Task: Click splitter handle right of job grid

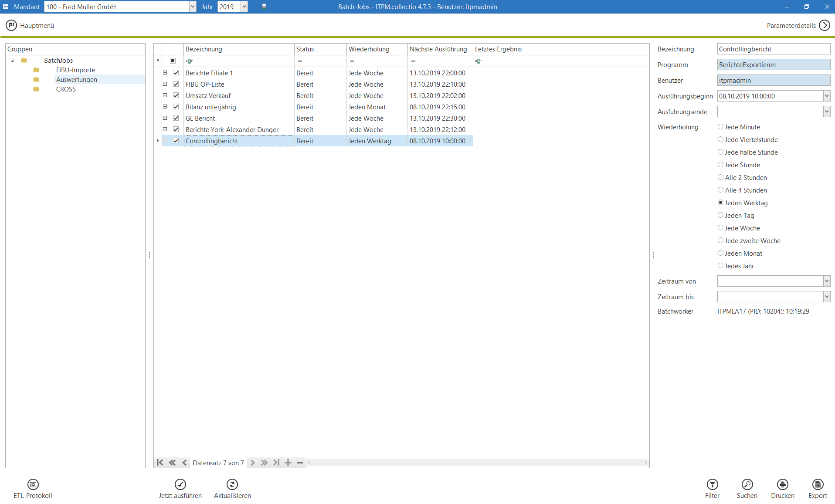Action: tap(654, 255)
